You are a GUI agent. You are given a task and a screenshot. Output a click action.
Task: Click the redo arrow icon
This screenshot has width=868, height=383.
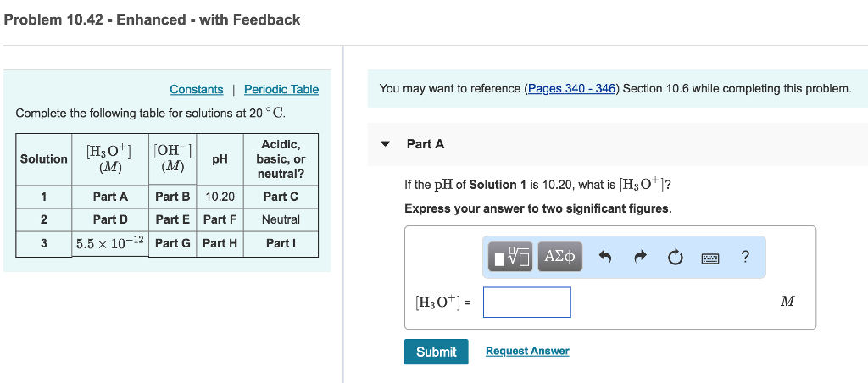point(641,258)
